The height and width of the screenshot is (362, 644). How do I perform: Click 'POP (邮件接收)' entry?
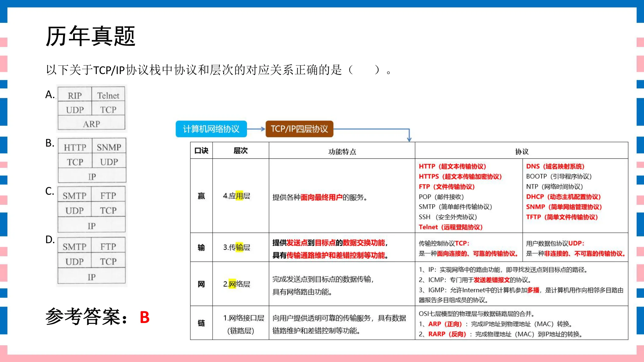click(441, 197)
